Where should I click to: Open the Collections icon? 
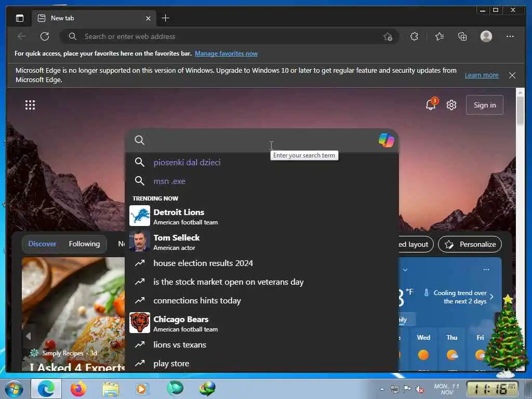pos(462,36)
